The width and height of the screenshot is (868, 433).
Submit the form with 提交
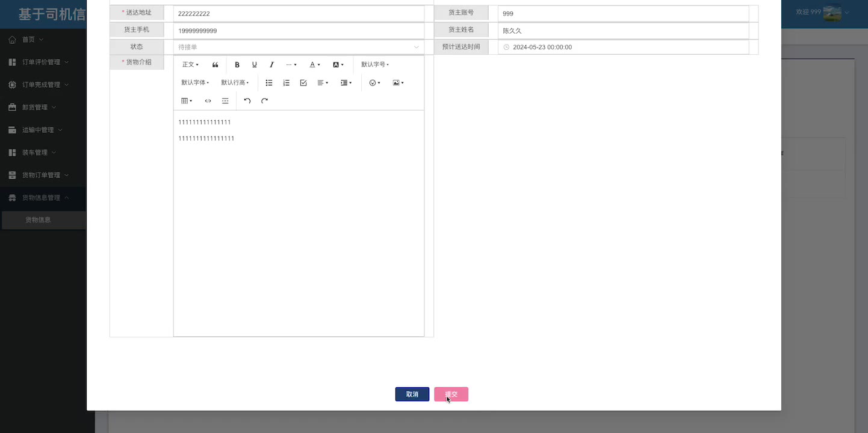point(451,395)
